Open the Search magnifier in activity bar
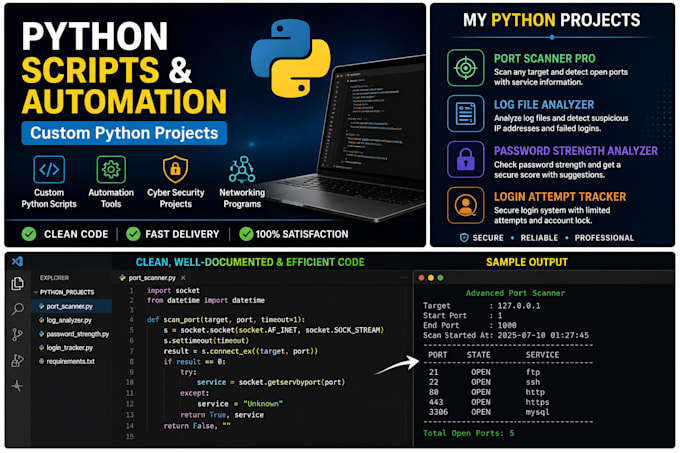This screenshot has width=680, height=453. [17, 309]
